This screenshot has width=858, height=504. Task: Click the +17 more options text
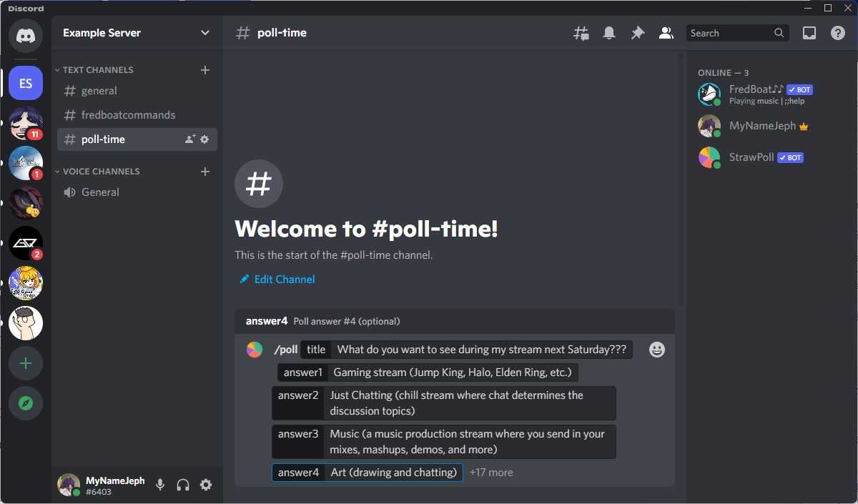point(491,473)
